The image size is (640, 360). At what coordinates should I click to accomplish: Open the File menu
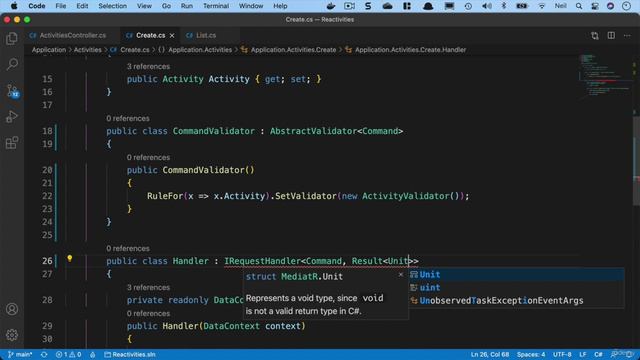(x=60, y=6)
